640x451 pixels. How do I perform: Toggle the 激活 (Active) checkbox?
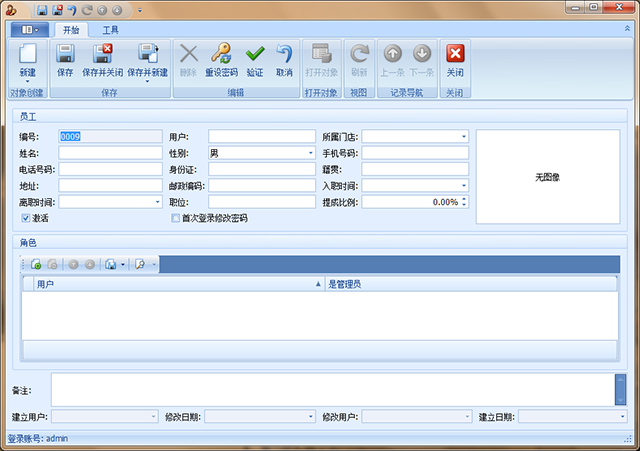(26, 217)
